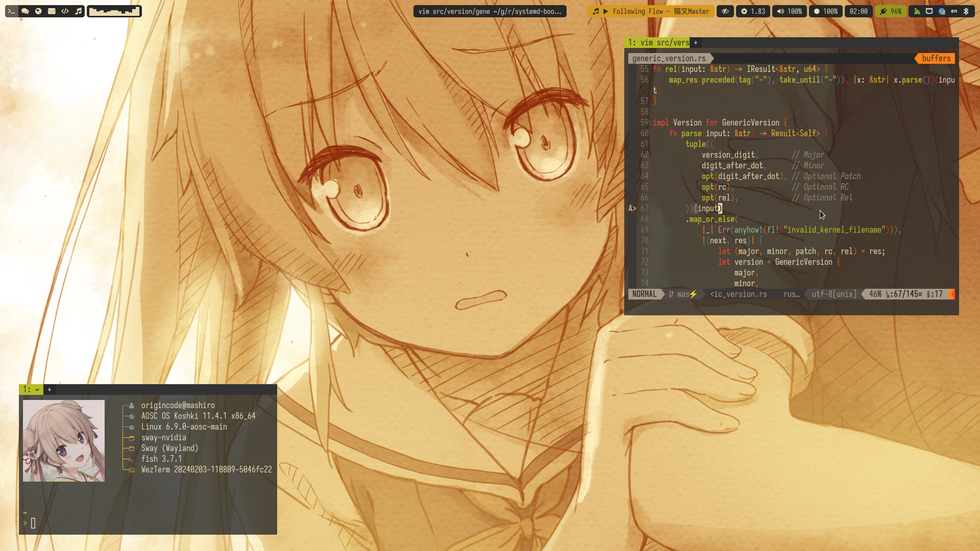Screen dimensions: 980x551
Task: Click the speaker volume 100% module
Action: point(790,11)
